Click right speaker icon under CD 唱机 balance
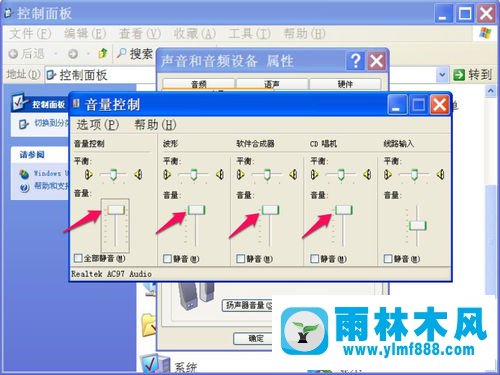Image resolution: width=500 pixels, height=375 pixels. tap(367, 174)
